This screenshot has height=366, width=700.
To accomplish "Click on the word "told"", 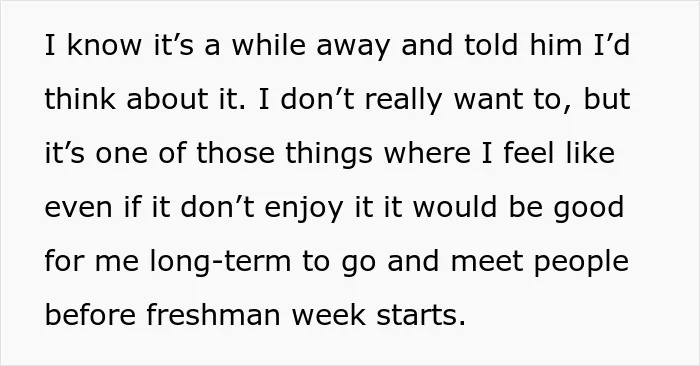I will pyautogui.click(x=491, y=45).
